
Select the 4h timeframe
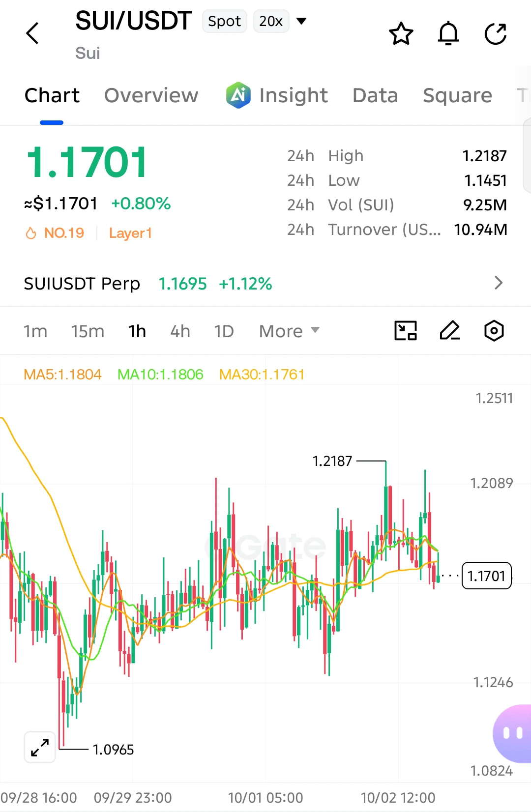pos(180,331)
